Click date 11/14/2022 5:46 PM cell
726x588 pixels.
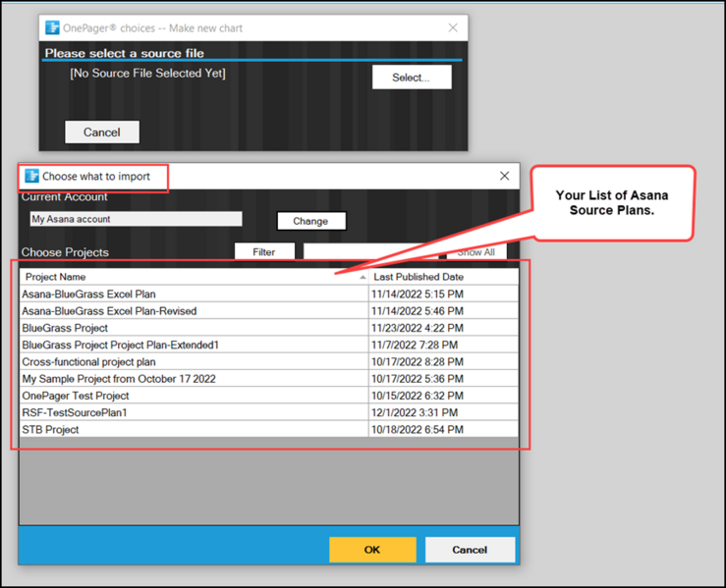click(444, 311)
